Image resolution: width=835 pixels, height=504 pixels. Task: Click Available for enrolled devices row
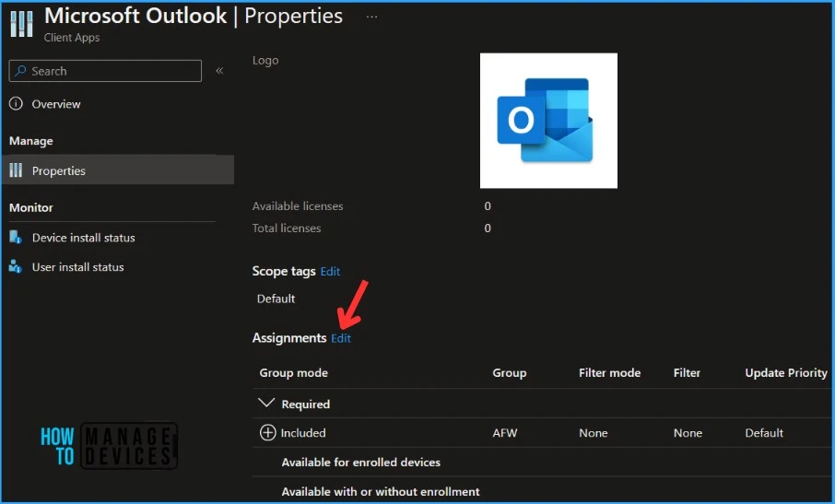click(361, 462)
